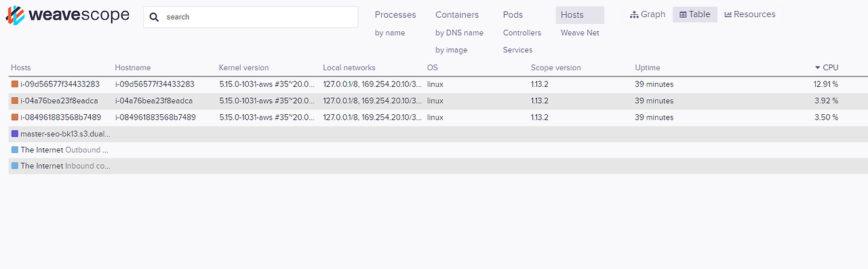Open Weave Net under Hosts
This screenshot has width=868, height=269.
[x=580, y=33]
